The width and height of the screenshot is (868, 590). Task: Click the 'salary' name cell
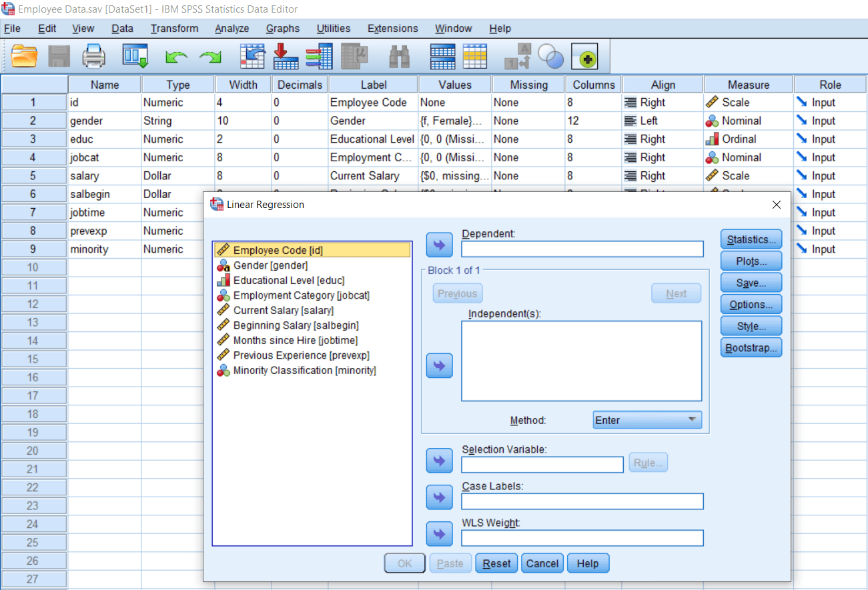coord(105,176)
